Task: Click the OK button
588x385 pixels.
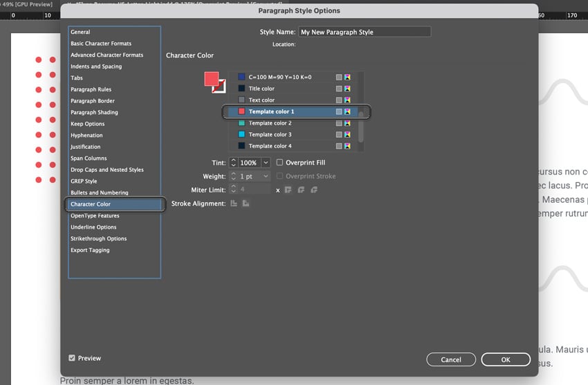Action: point(506,359)
